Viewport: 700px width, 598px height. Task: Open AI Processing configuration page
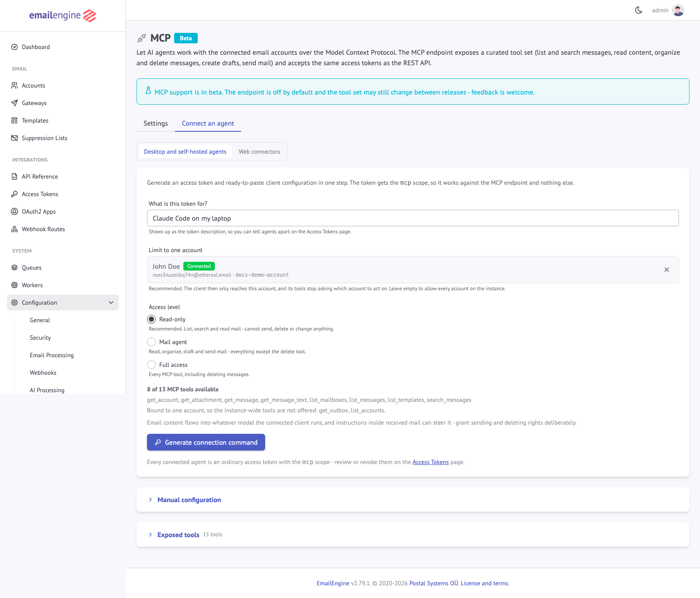[x=47, y=390]
